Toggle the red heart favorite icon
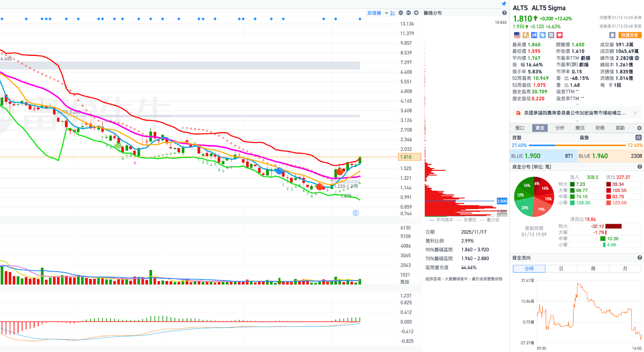Viewport: 644px width, 352px height. click(559, 35)
